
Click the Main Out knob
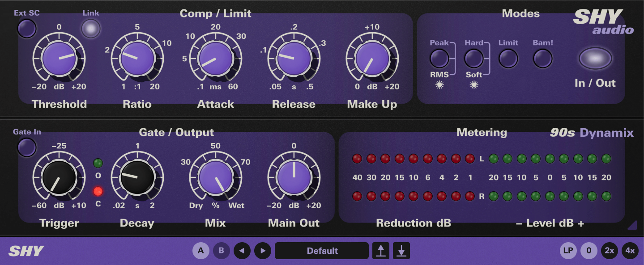pyautogui.click(x=294, y=177)
